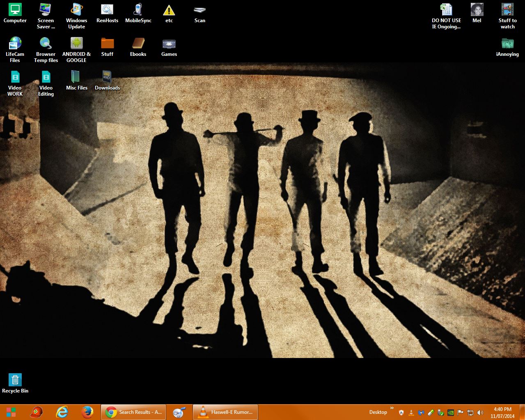The width and height of the screenshot is (525, 420).
Task: Click the Desktop toolbar label
Action: (378, 412)
